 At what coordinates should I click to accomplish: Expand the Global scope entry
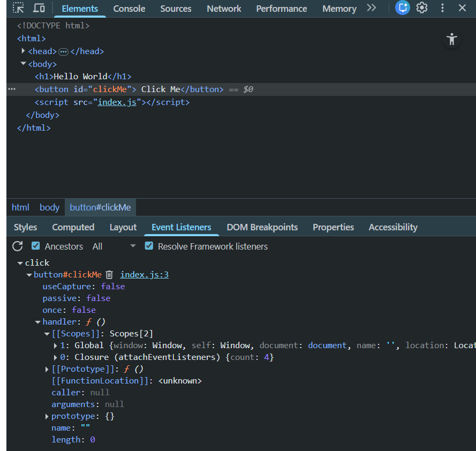(55, 345)
